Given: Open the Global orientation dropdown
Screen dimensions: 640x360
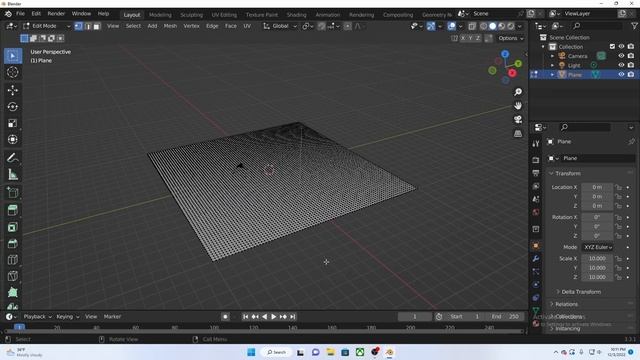Looking at the screenshot, I should coord(280,26).
